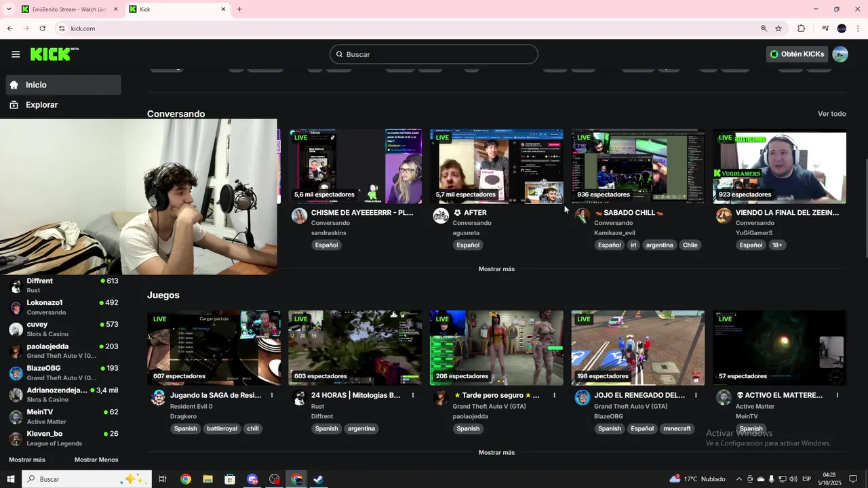Reload the page

43,28
